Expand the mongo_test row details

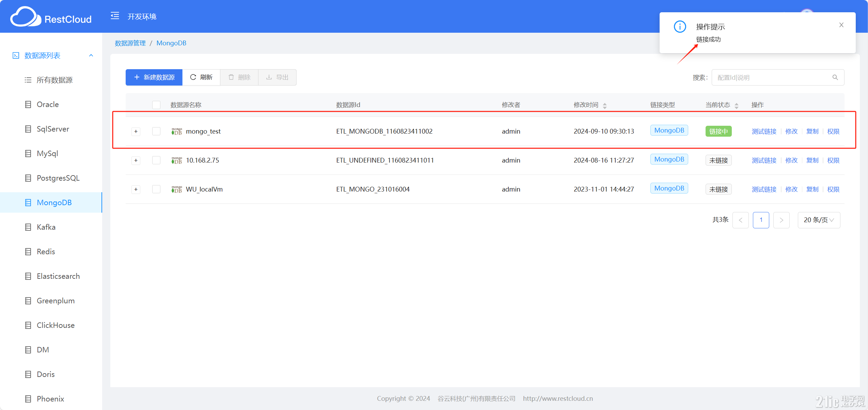136,131
